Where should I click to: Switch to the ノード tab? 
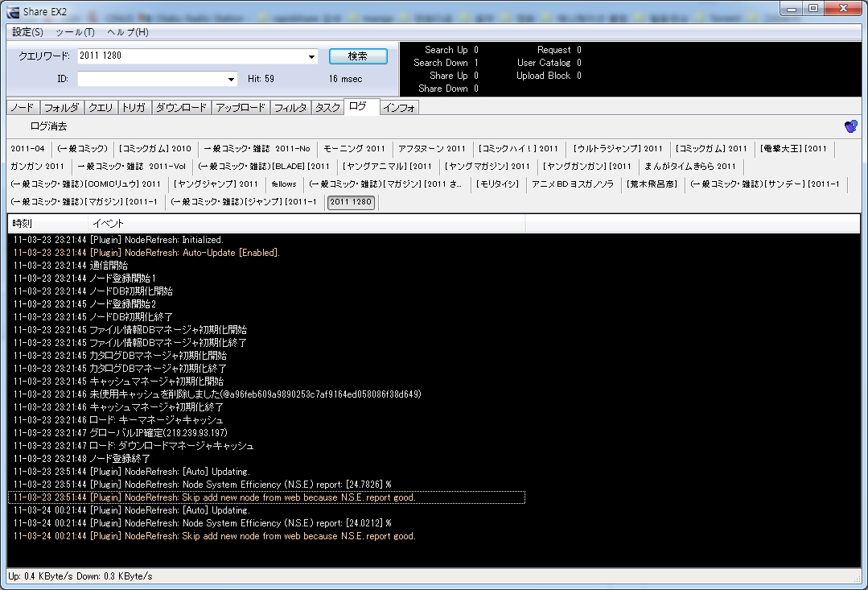point(23,108)
